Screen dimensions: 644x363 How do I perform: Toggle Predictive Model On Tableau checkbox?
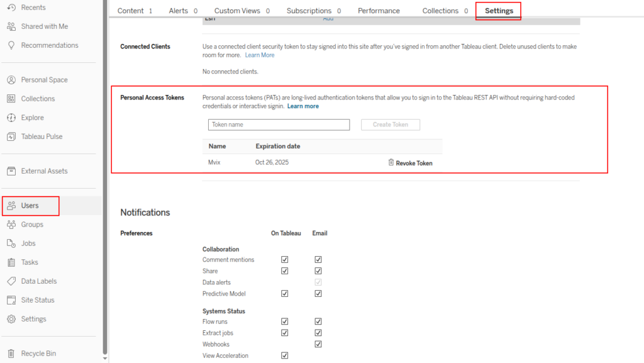pos(285,294)
